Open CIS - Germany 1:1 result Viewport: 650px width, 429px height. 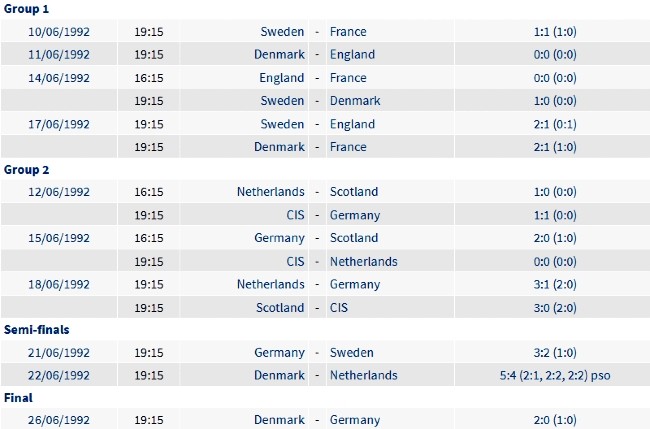(555, 216)
